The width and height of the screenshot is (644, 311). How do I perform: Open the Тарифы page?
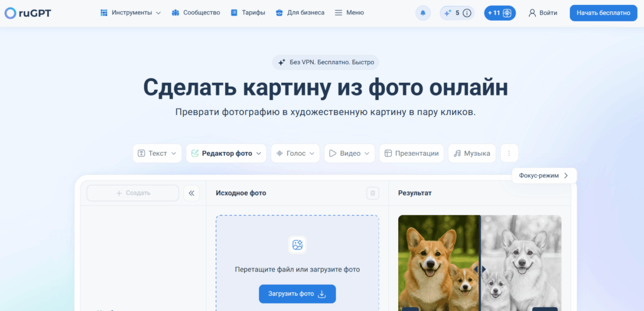tap(248, 13)
